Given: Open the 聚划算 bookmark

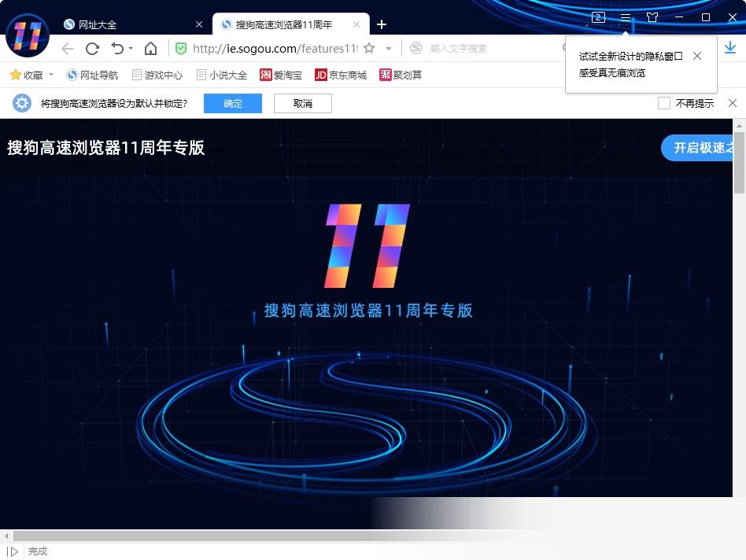Looking at the screenshot, I should tap(401, 75).
